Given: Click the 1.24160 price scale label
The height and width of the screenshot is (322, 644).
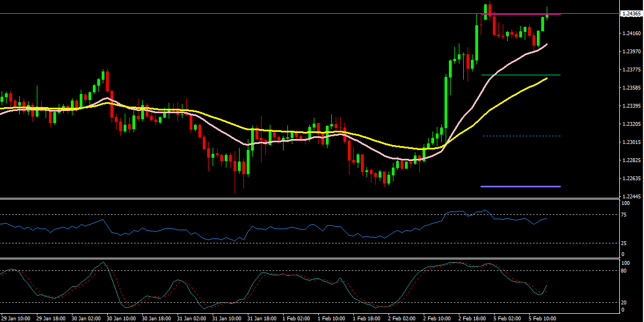Looking at the screenshot, I should [x=629, y=34].
